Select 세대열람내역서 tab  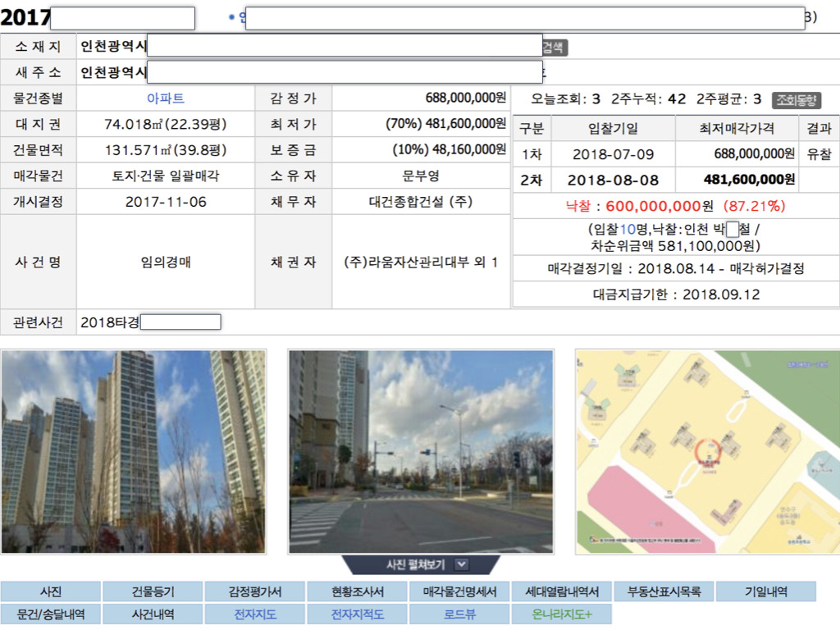(562, 591)
